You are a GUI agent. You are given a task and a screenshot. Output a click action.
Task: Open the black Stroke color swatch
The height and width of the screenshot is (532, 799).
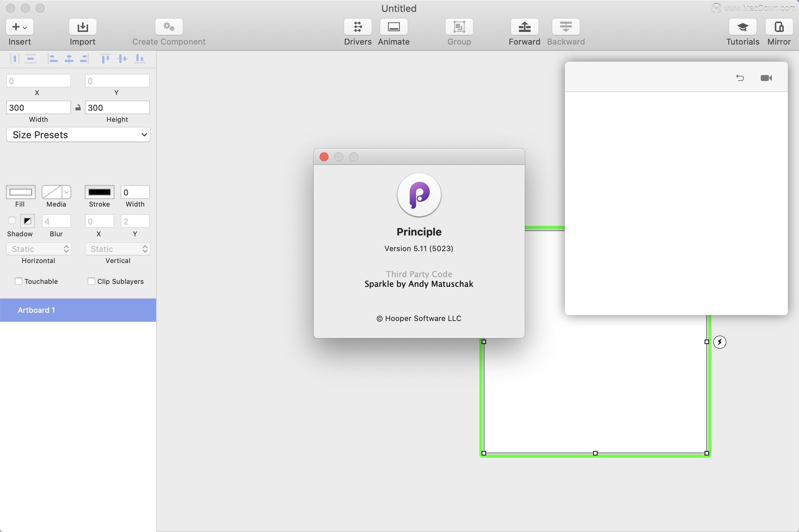click(100, 192)
